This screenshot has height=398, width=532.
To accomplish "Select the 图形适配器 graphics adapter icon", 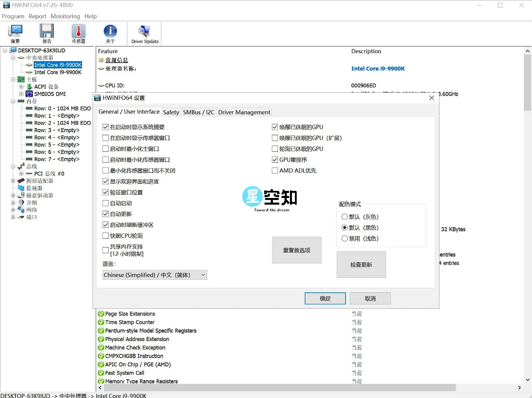I will [20, 180].
